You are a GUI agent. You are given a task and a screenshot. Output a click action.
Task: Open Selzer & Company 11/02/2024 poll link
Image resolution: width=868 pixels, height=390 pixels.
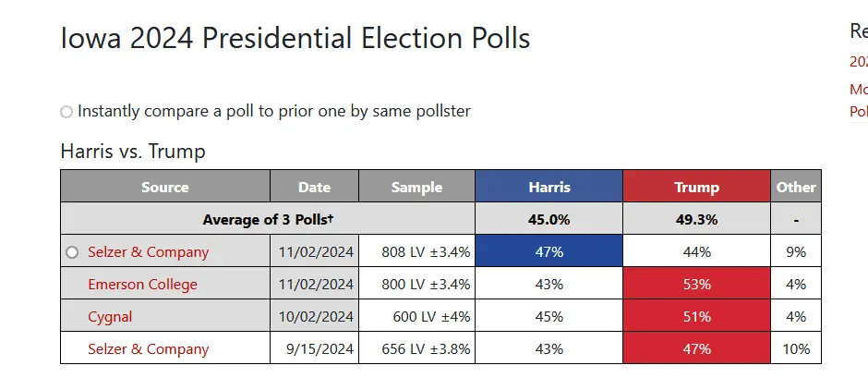click(x=148, y=252)
